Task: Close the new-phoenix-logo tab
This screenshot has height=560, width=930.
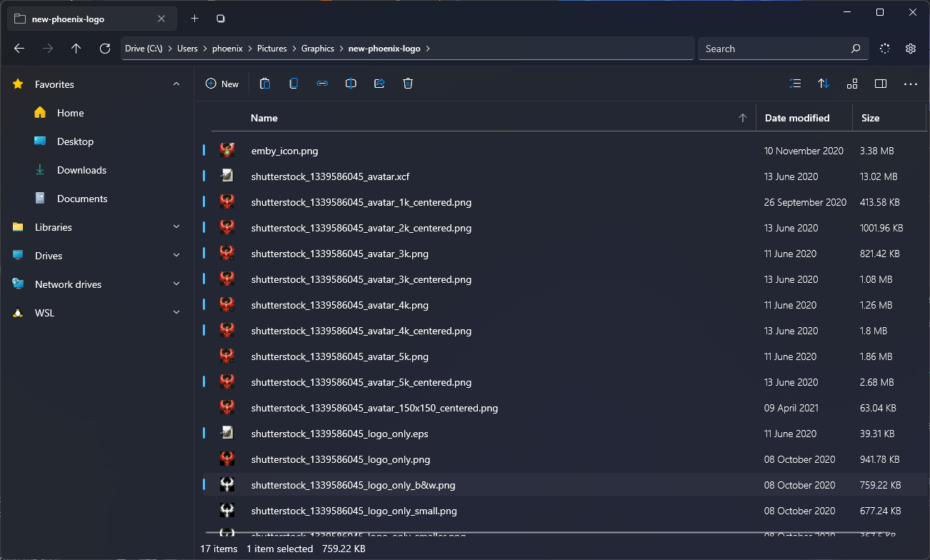Action: pos(162,19)
